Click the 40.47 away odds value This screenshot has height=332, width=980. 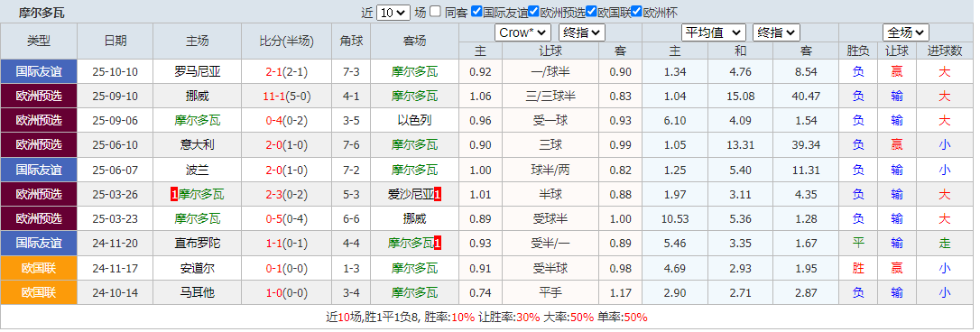point(806,97)
